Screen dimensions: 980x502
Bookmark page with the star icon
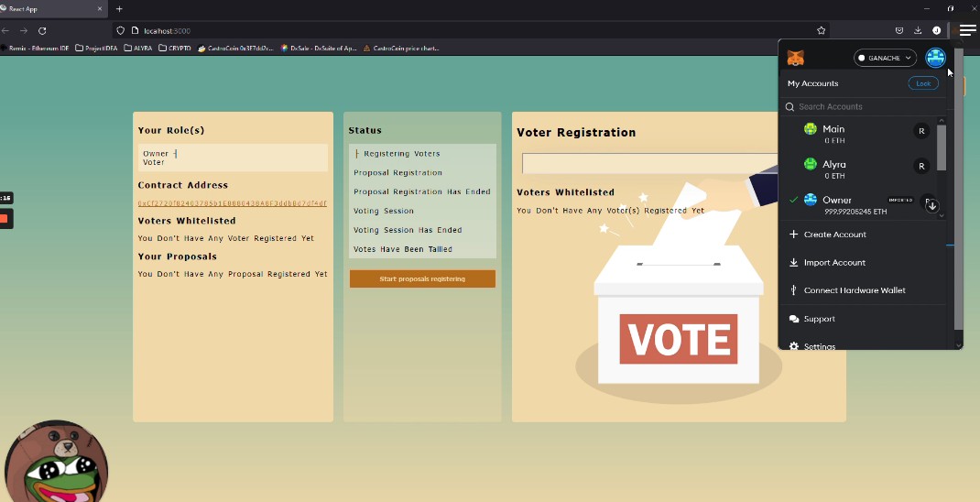point(821,30)
